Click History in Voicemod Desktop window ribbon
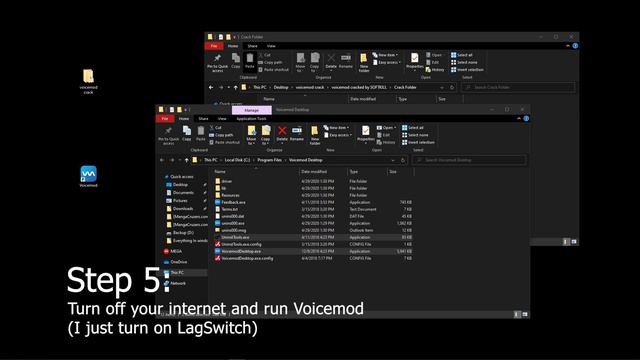Viewport: 640px width, 360px height. [386, 142]
